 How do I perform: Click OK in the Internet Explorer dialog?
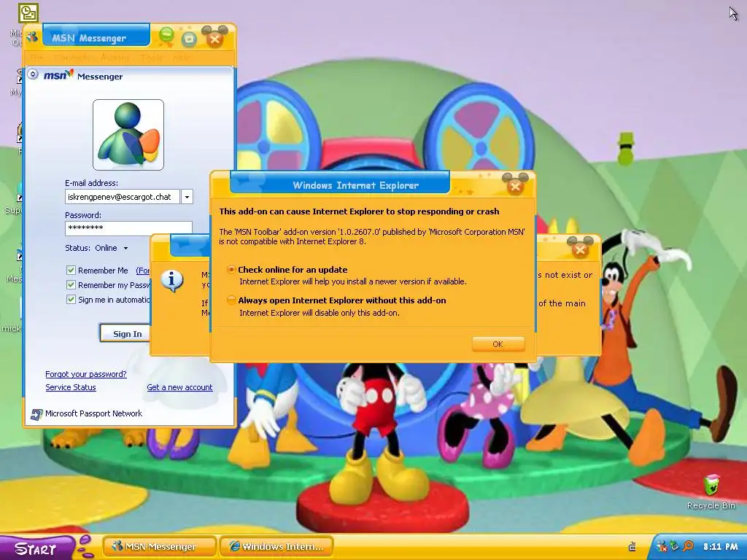[498, 344]
